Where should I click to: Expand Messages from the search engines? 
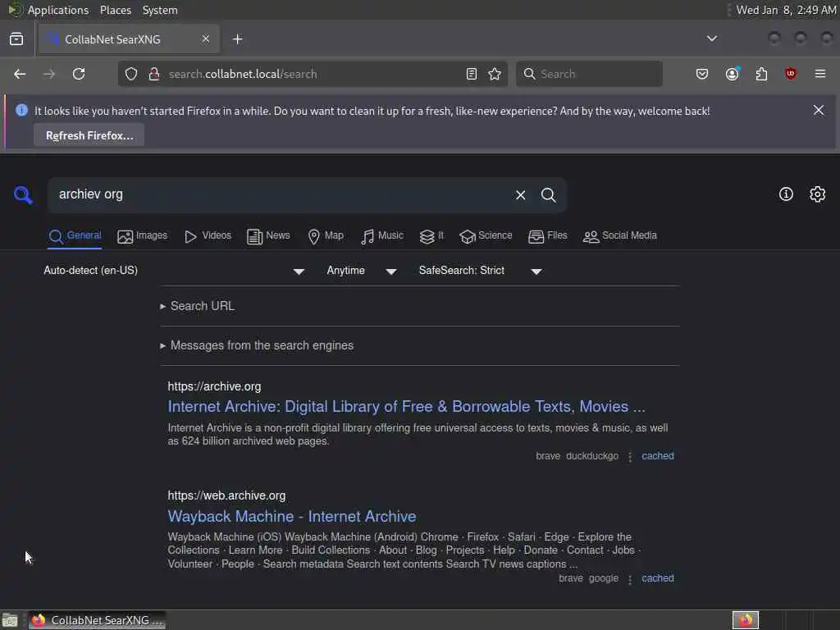pyautogui.click(x=257, y=345)
